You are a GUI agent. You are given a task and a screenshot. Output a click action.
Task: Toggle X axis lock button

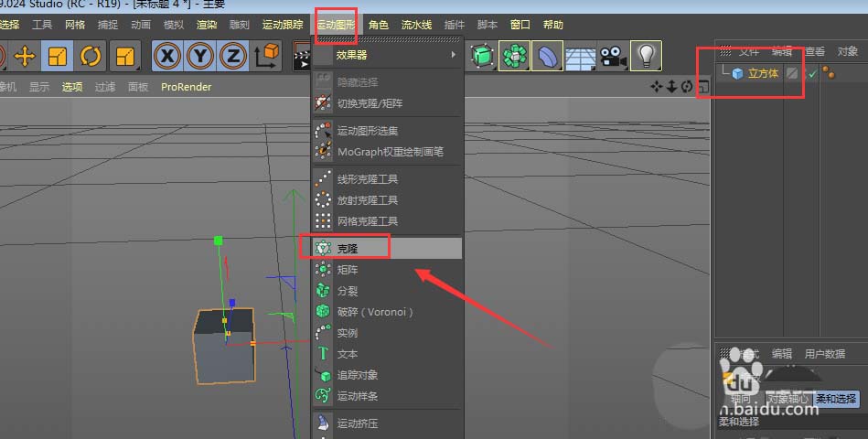[x=167, y=56]
